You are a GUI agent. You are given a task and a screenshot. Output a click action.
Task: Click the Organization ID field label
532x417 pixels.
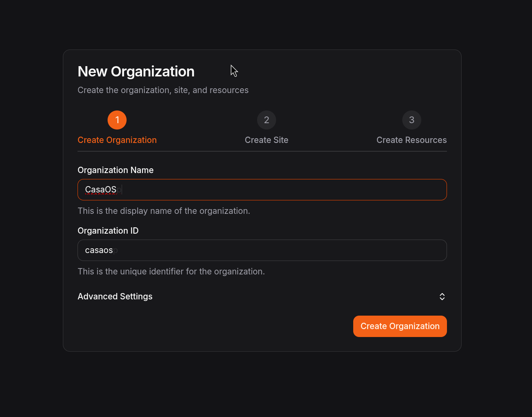[x=108, y=231]
